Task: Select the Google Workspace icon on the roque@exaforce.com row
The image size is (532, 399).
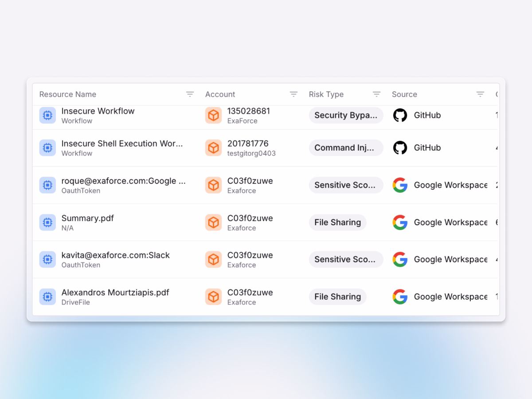Action: (400, 185)
